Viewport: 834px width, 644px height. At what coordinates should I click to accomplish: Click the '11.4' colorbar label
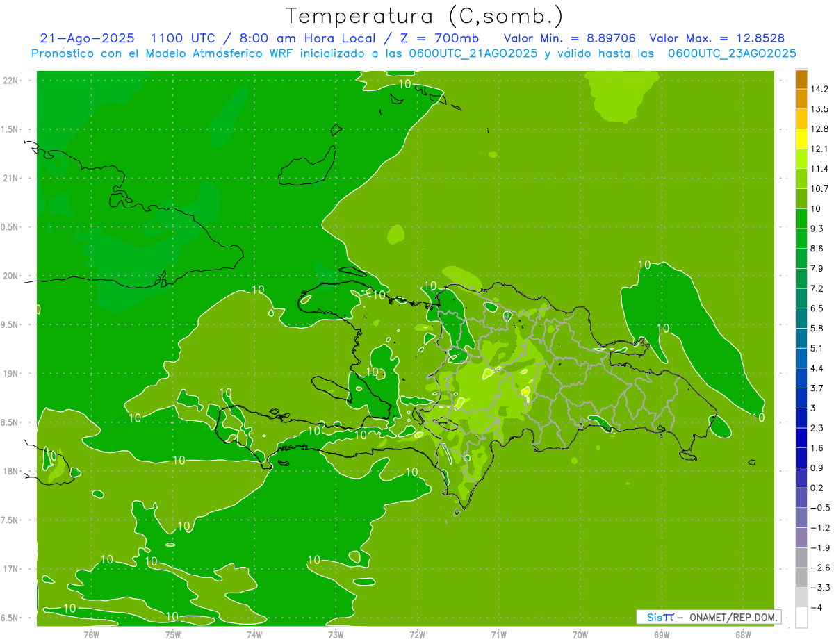point(820,169)
